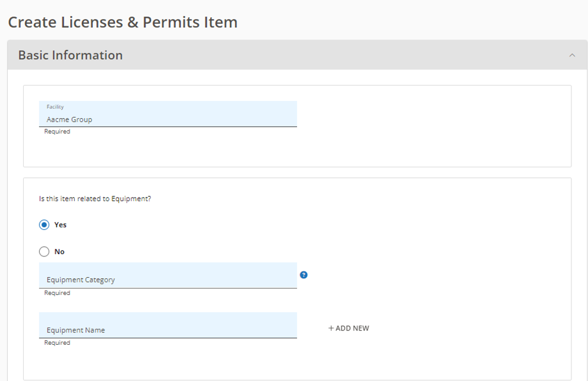Click the bold "Yes" option label
Viewport: 588px width, 381px height.
pos(61,225)
